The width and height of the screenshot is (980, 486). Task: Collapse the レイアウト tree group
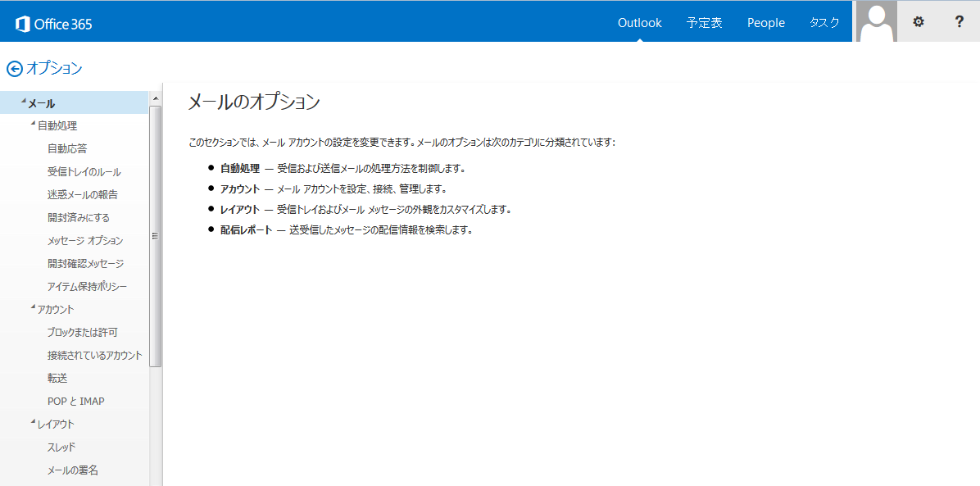[x=33, y=421]
